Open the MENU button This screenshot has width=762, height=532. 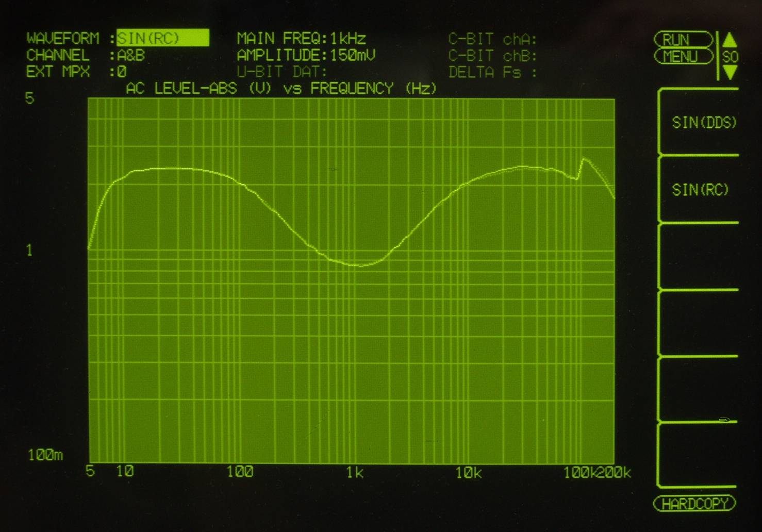click(x=683, y=56)
